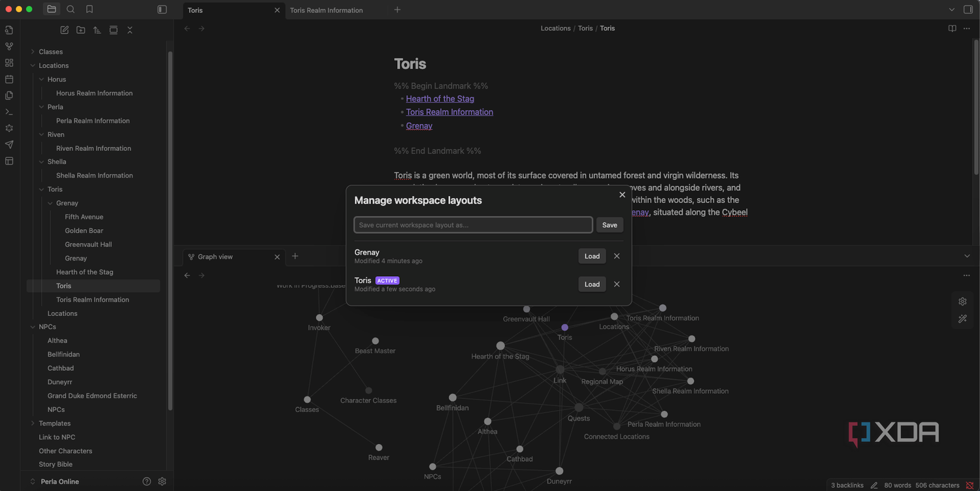Open a new tab beside Toris Realm Information
Image resolution: width=980 pixels, height=491 pixels.
pyautogui.click(x=397, y=10)
